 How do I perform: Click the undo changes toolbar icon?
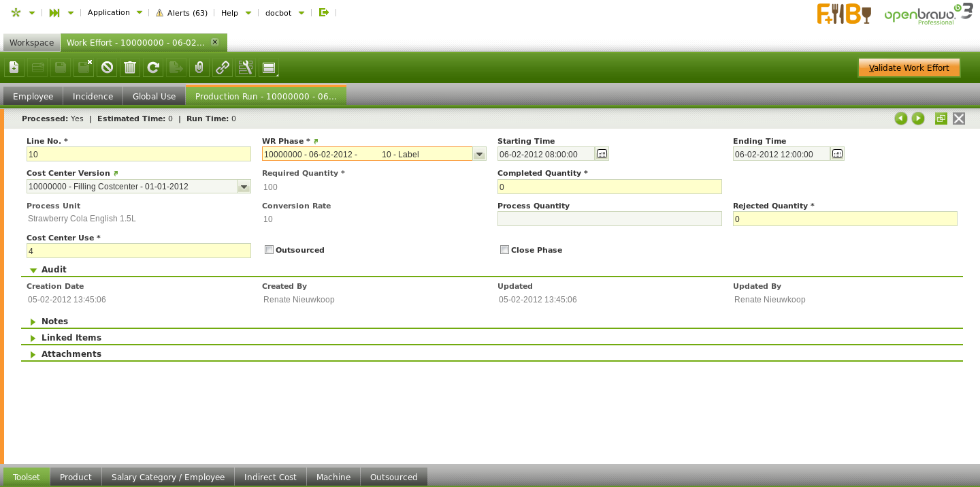[x=107, y=67]
